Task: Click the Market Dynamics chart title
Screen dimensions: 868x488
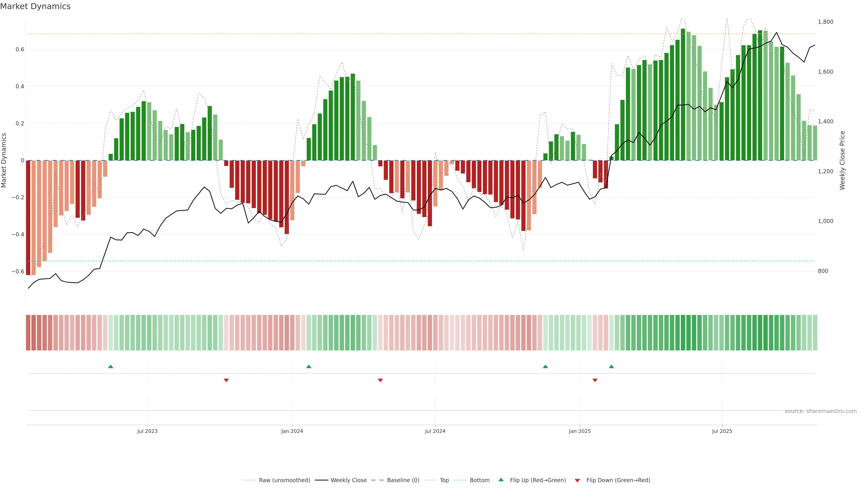Action: (35, 6)
